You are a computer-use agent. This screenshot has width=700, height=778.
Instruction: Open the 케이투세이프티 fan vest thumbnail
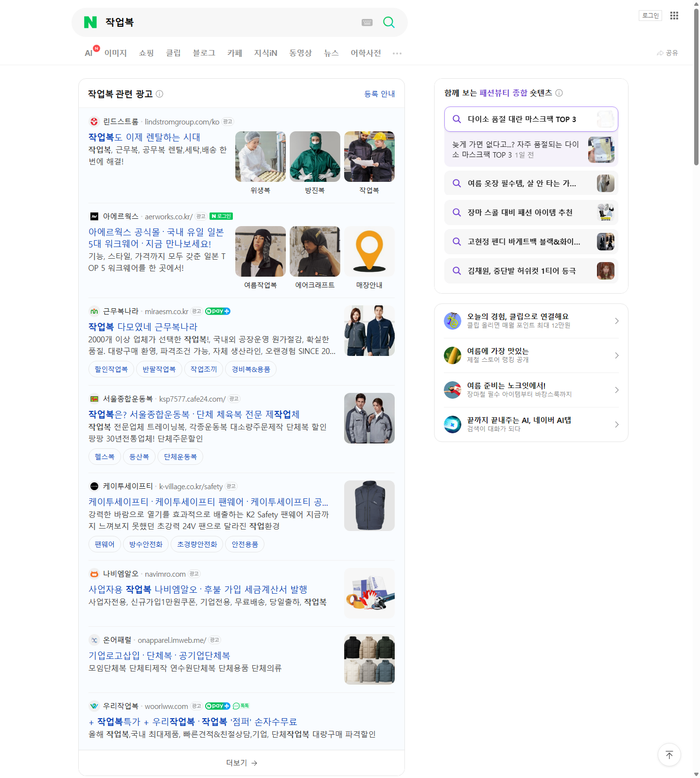[x=369, y=506]
